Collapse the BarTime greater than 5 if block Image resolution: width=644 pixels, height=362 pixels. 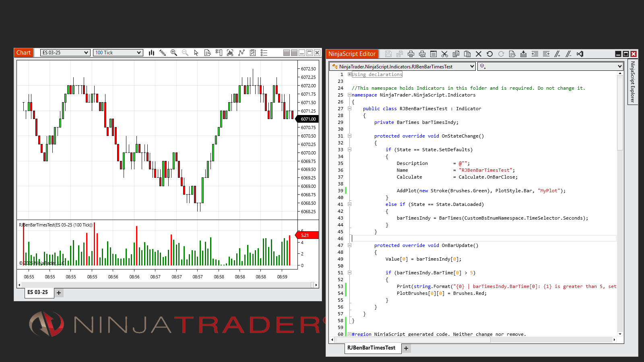[x=349, y=273]
